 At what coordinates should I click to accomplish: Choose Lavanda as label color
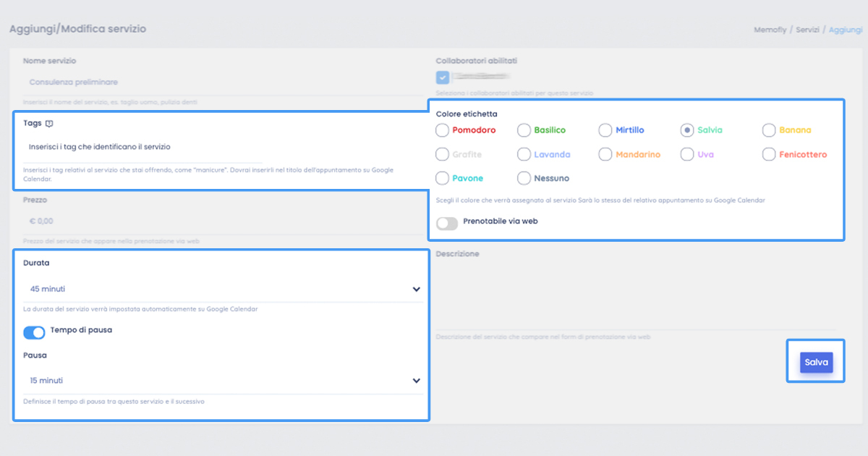(x=524, y=154)
